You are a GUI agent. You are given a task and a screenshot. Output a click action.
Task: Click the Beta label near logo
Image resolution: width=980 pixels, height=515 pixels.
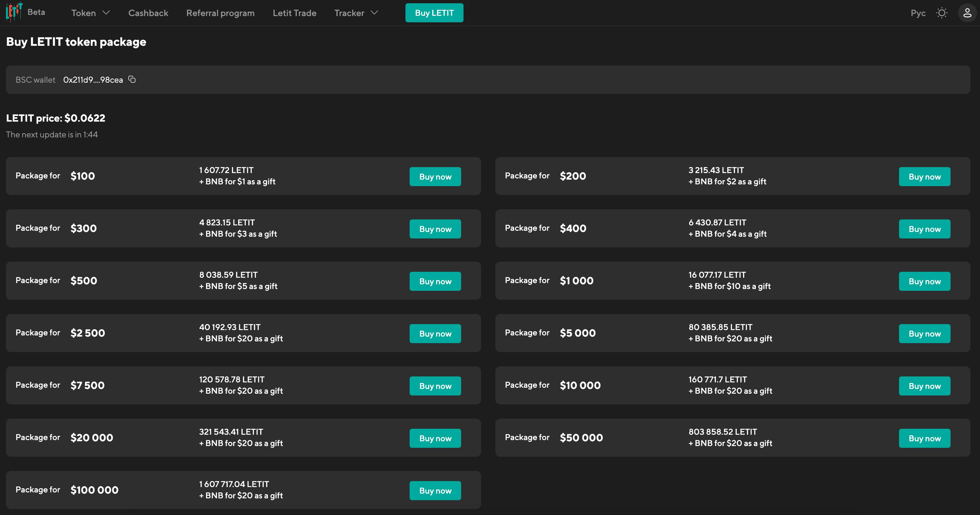pos(36,12)
